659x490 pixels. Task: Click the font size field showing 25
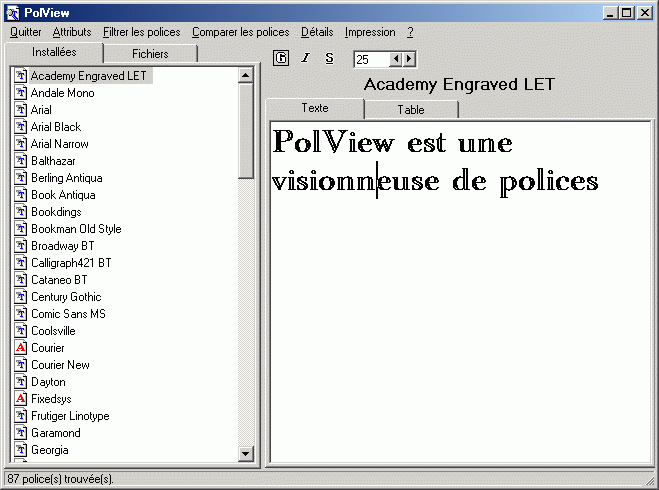point(372,59)
